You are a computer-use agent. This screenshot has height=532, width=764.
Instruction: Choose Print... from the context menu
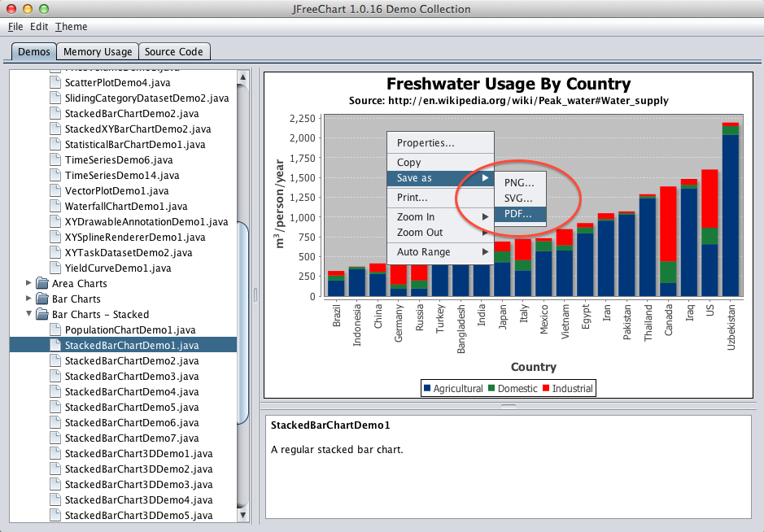pyautogui.click(x=440, y=198)
